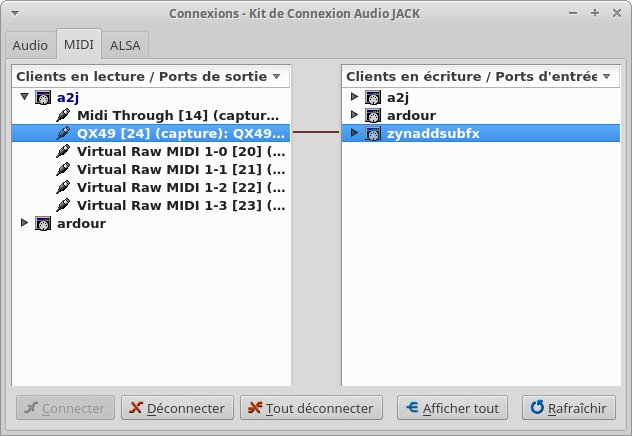This screenshot has height=436, width=632.
Task: Click the Tout déconnecter button
Action: [x=311, y=408]
